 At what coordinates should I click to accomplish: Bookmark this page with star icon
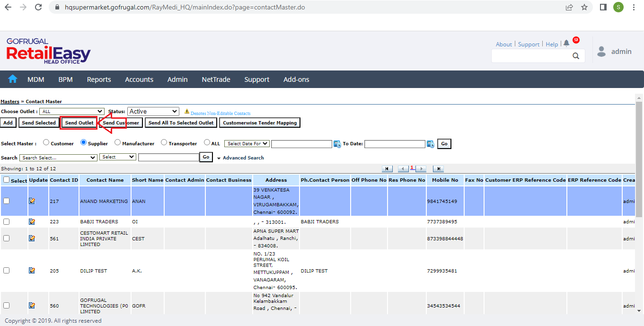pos(584,7)
